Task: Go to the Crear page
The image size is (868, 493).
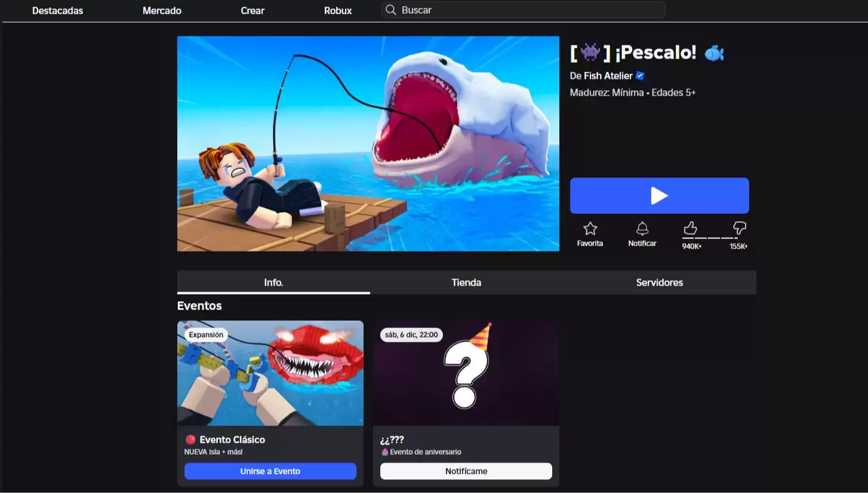Action: pyautogui.click(x=253, y=11)
